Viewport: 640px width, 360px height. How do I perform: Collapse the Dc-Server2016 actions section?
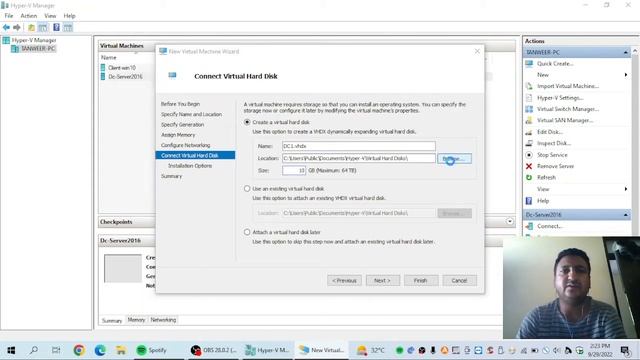click(625, 215)
